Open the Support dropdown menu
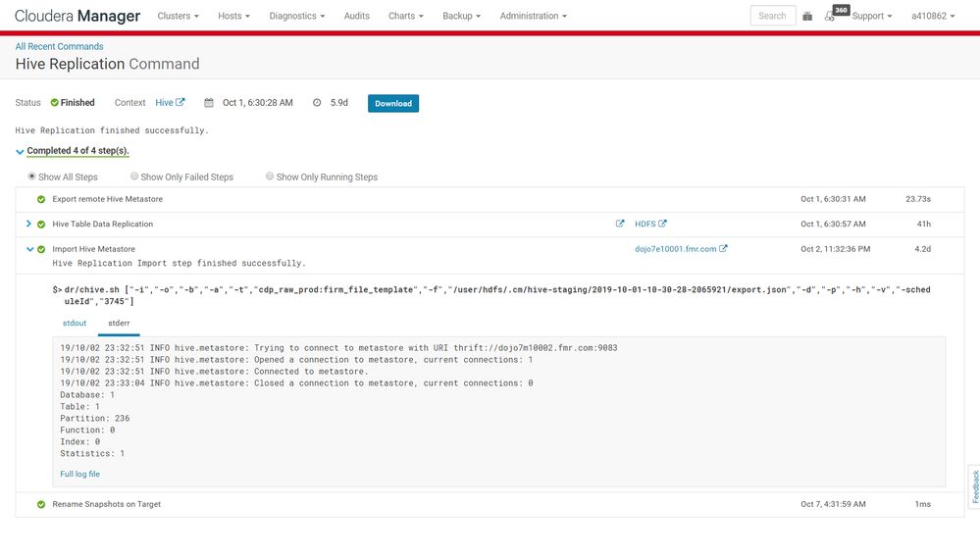 [872, 17]
